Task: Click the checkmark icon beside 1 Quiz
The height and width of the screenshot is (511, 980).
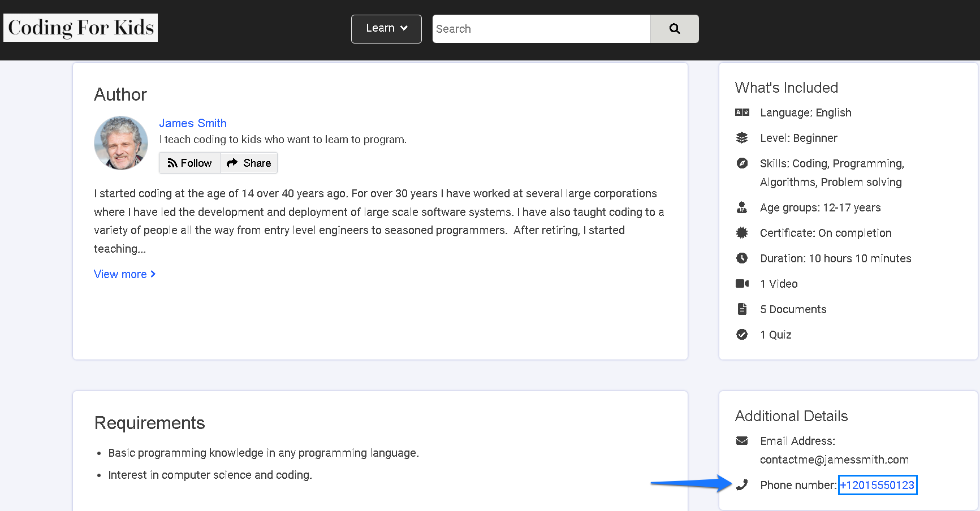Action: tap(742, 335)
